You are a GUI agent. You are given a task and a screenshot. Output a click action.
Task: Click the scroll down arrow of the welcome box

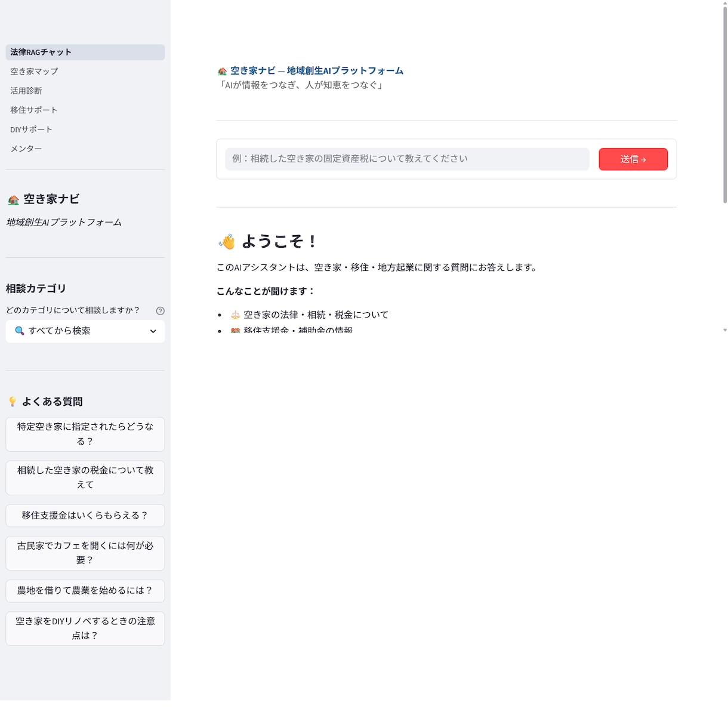[x=725, y=330]
